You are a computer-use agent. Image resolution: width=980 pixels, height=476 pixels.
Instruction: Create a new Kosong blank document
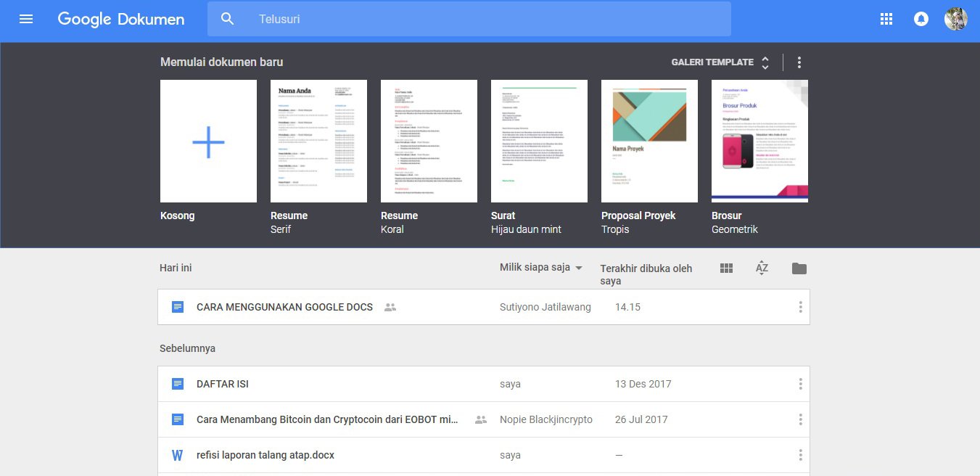208,141
